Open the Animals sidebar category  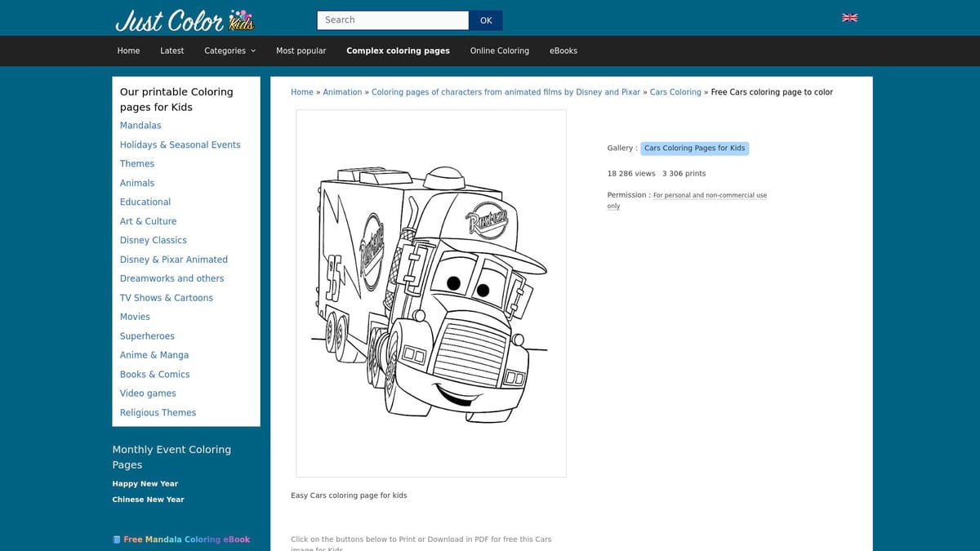pyautogui.click(x=137, y=183)
